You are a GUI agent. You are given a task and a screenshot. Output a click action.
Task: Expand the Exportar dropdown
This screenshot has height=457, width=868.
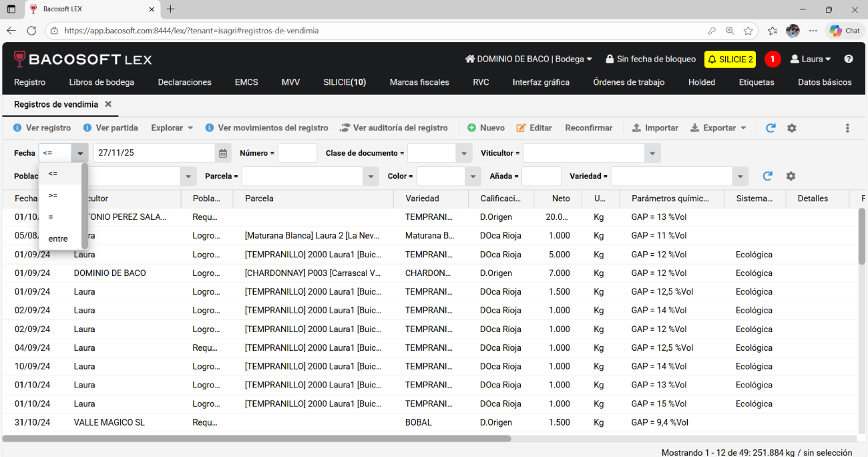coord(718,128)
